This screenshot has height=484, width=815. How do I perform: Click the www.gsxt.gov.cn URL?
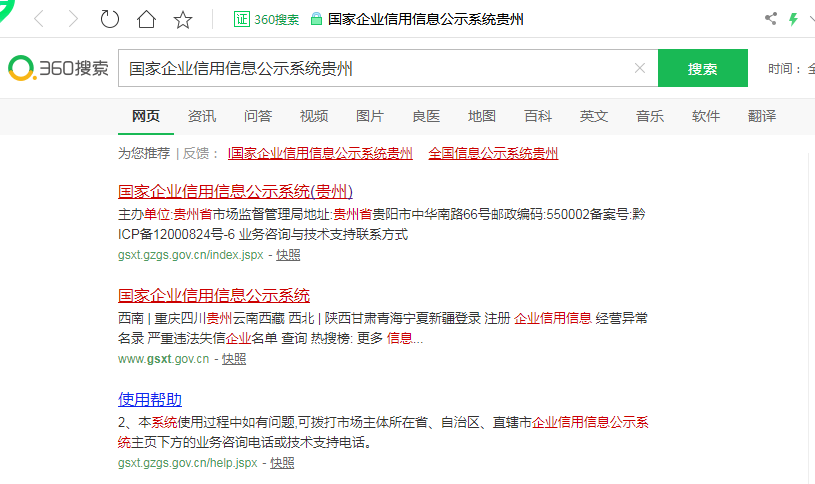pos(163,359)
